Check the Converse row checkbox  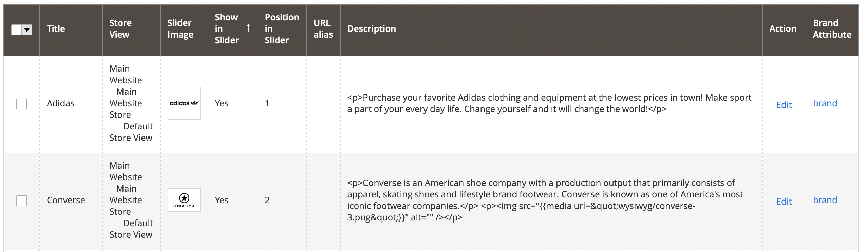point(22,201)
